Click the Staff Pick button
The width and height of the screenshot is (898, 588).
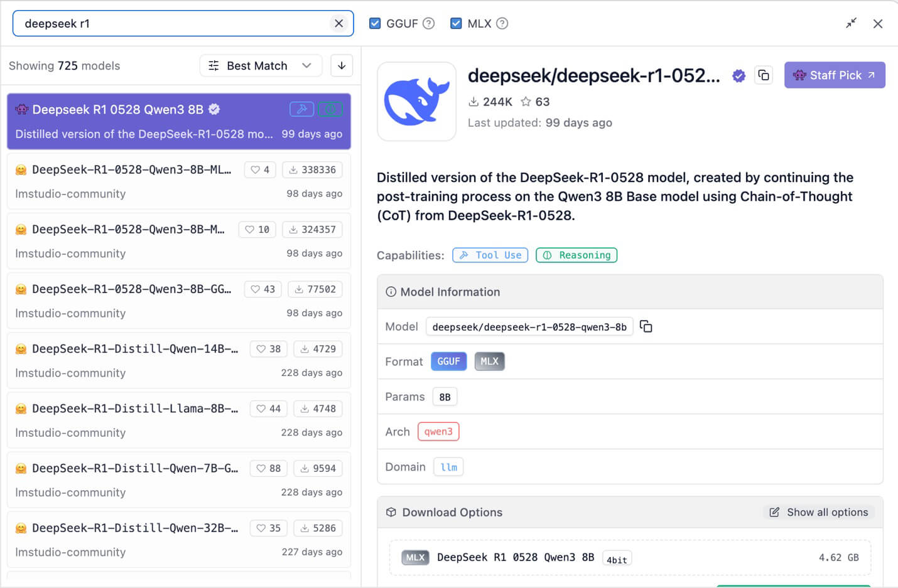pyautogui.click(x=835, y=75)
